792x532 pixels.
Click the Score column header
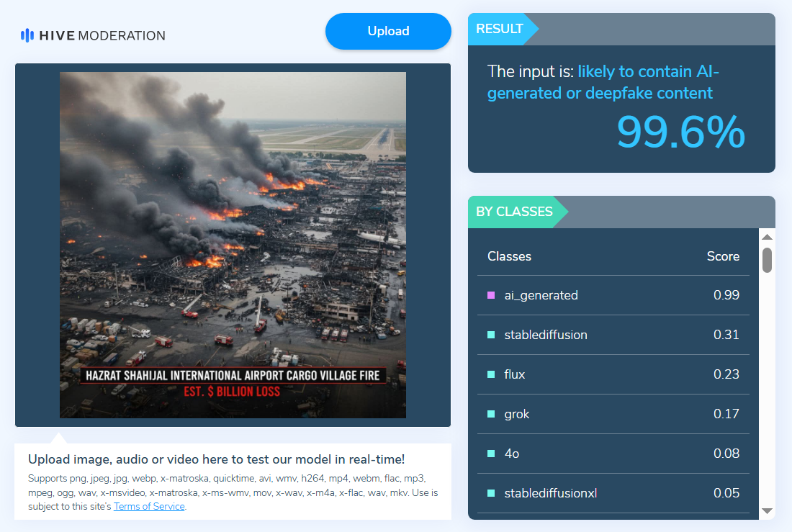pyautogui.click(x=723, y=256)
